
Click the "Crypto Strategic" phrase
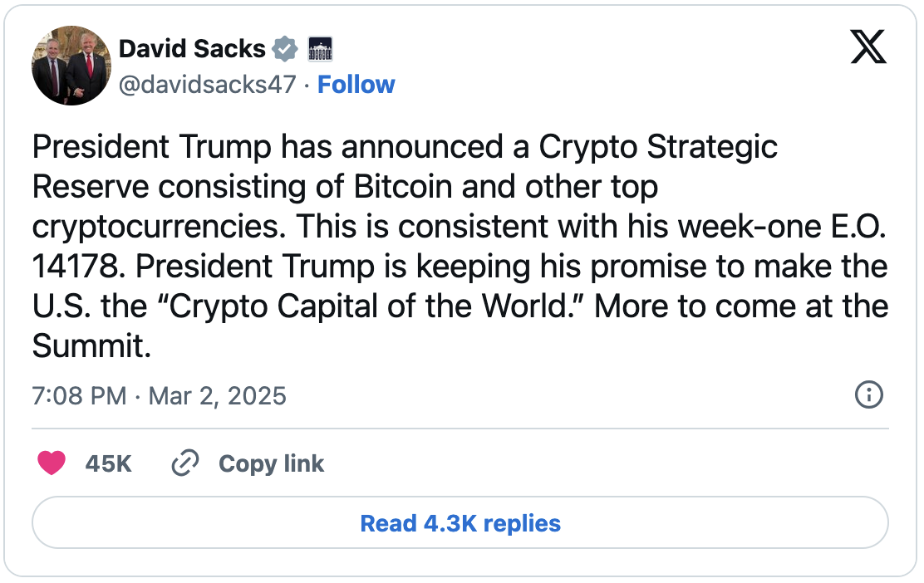tap(658, 147)
